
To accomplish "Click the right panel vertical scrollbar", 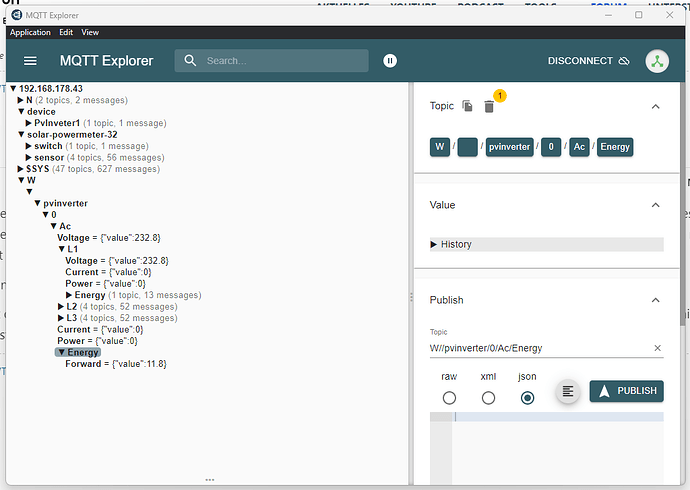I will pyautogui.click(x=683, y=205).
